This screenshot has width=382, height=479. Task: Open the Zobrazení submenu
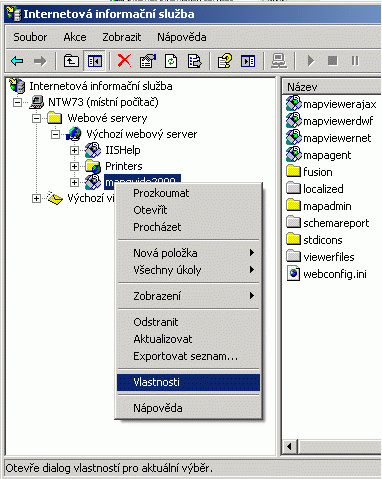[x=188, y=296]
